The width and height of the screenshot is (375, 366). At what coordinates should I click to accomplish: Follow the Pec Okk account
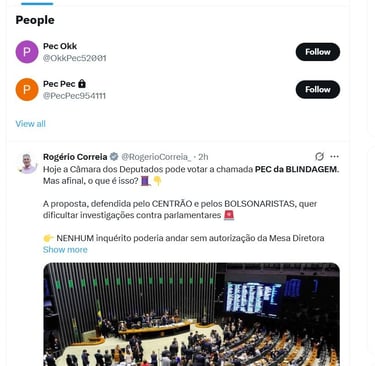(x=318, y=52)
